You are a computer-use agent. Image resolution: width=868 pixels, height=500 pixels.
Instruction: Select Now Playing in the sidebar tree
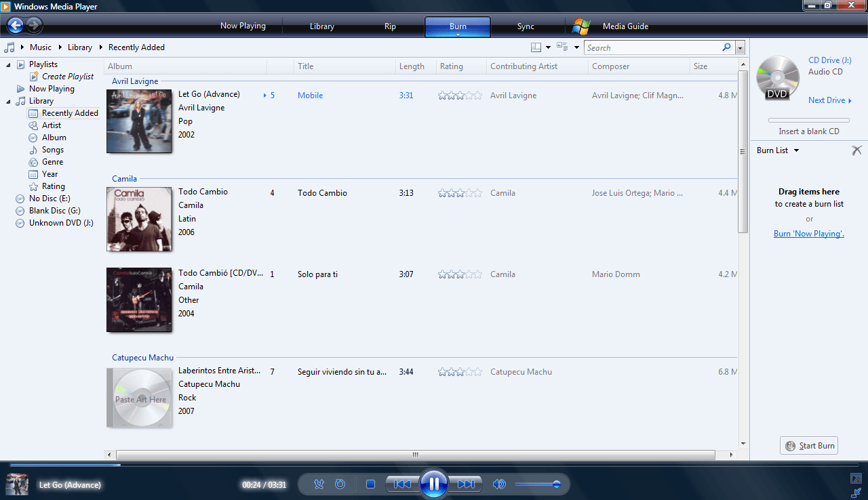tap(52, 89)
